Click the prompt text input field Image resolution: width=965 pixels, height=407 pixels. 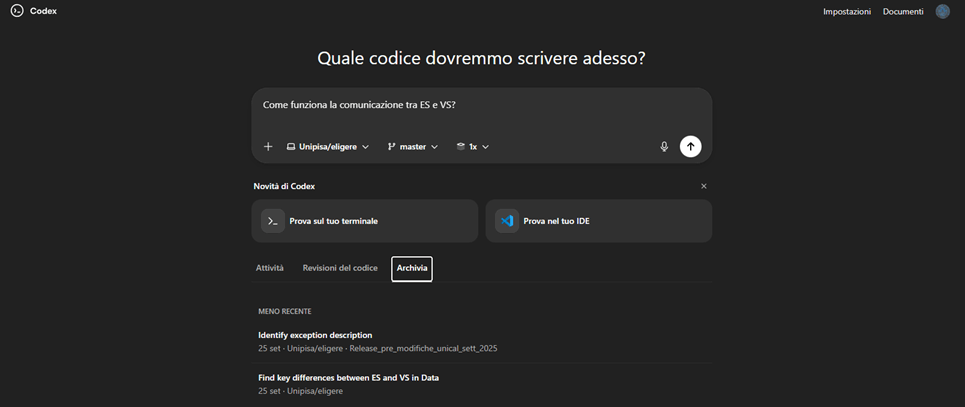coord(480,106)
